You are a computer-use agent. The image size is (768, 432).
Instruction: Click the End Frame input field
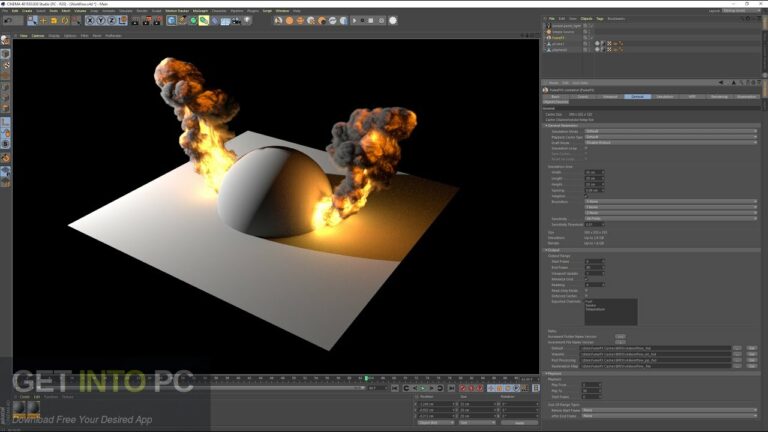pos(594,267)
